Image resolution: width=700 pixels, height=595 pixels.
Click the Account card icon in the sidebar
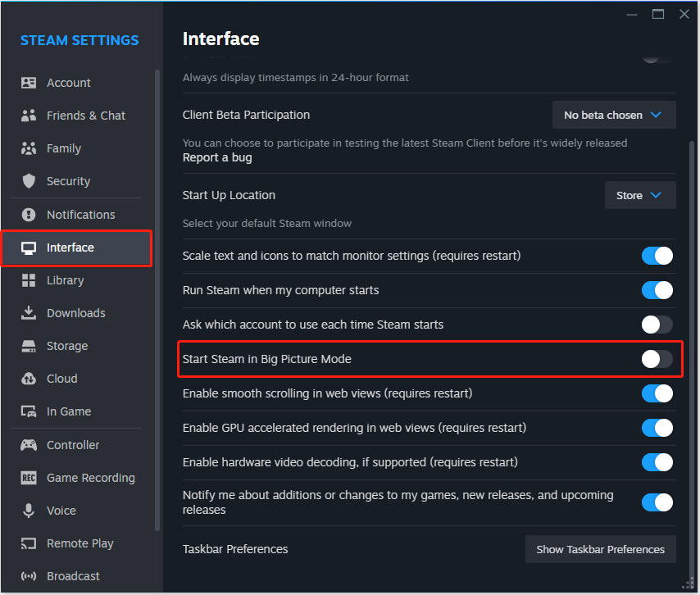(x=29, y=83)
